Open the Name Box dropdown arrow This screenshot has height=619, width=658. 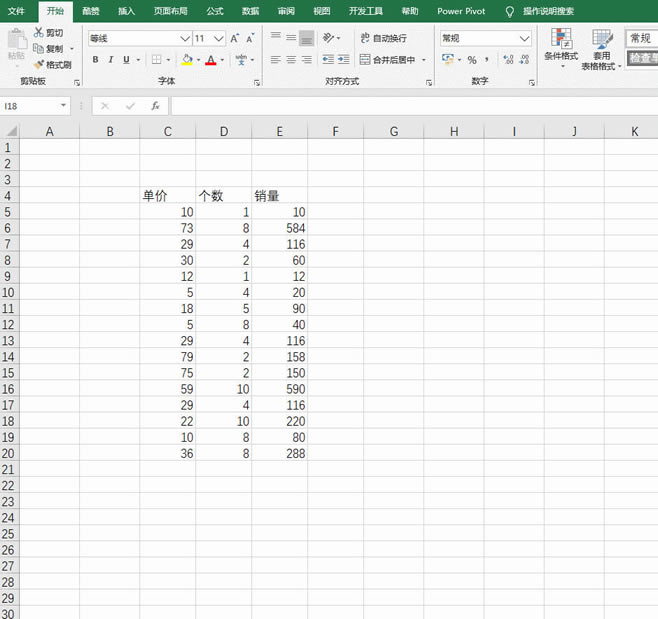click(63, 105)
